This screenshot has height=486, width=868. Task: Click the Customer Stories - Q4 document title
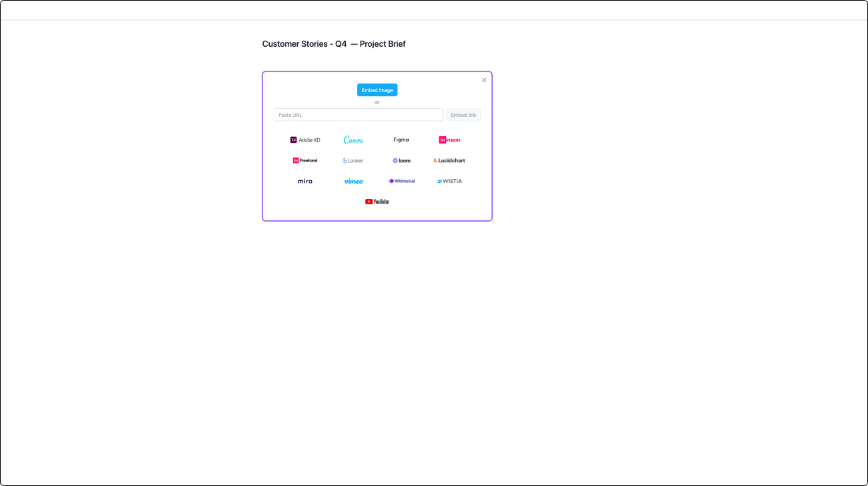(334, 44)
